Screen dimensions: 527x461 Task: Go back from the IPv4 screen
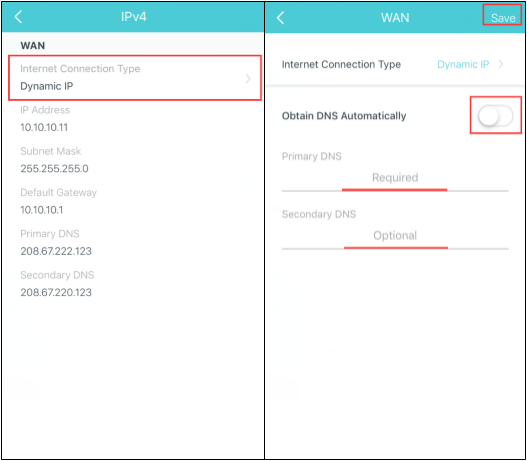[18, 17]
